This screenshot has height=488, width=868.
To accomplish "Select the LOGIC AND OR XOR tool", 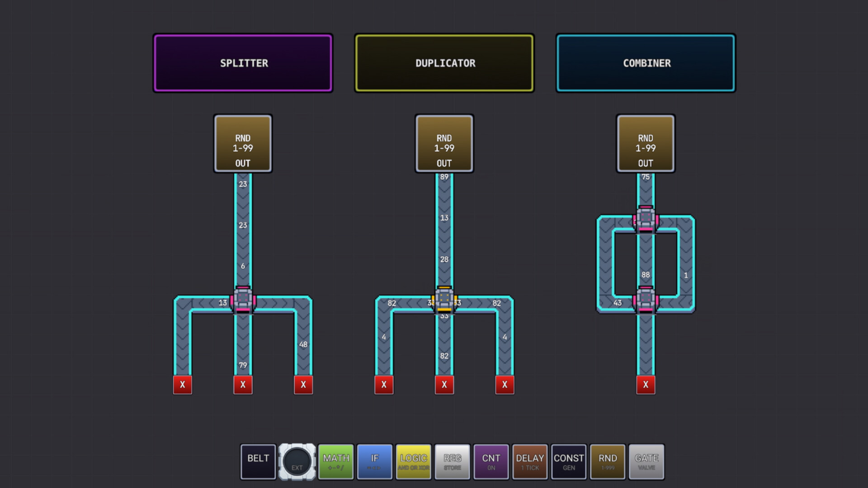I will coord(413,461).
